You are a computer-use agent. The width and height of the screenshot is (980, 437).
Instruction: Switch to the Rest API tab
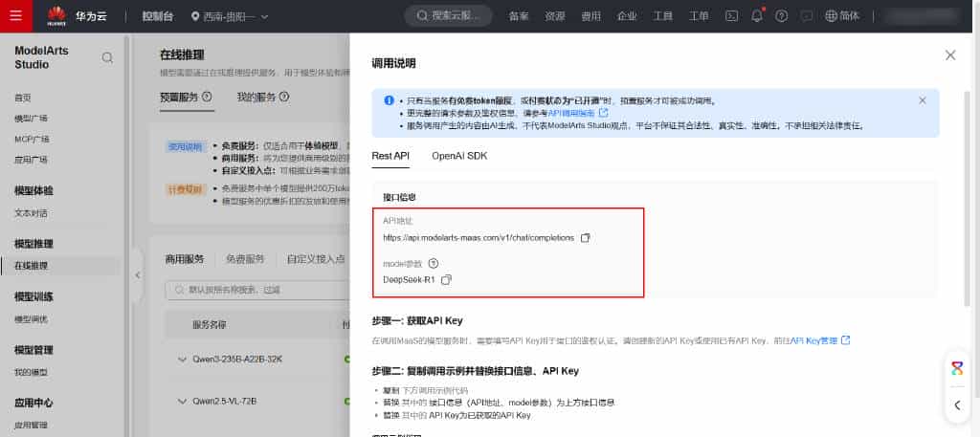coord(390,156)
